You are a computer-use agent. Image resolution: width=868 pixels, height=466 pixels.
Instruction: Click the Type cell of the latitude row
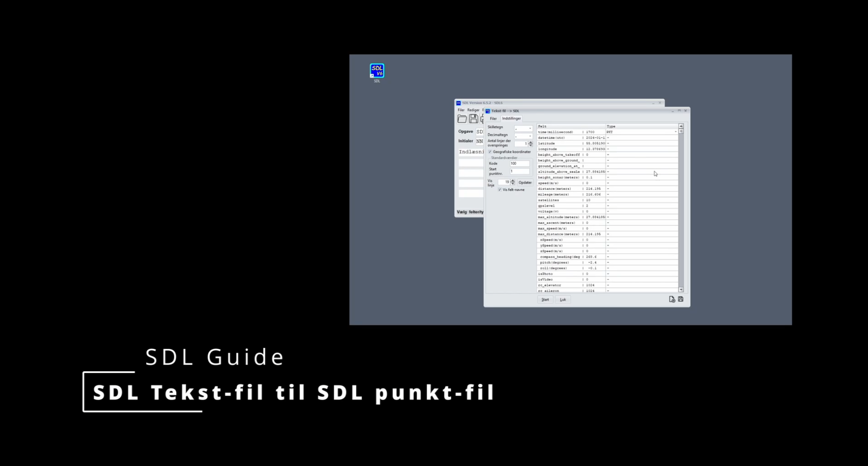642,143
